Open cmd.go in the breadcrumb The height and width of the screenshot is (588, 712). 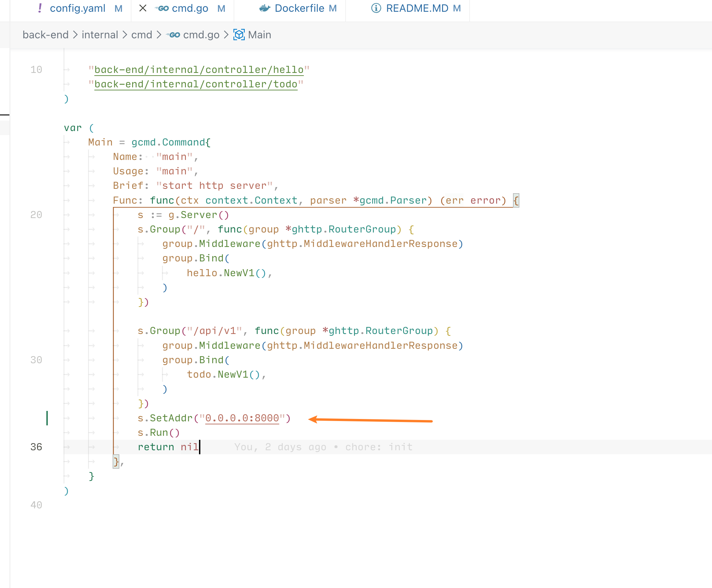click(x=201, y=35)
